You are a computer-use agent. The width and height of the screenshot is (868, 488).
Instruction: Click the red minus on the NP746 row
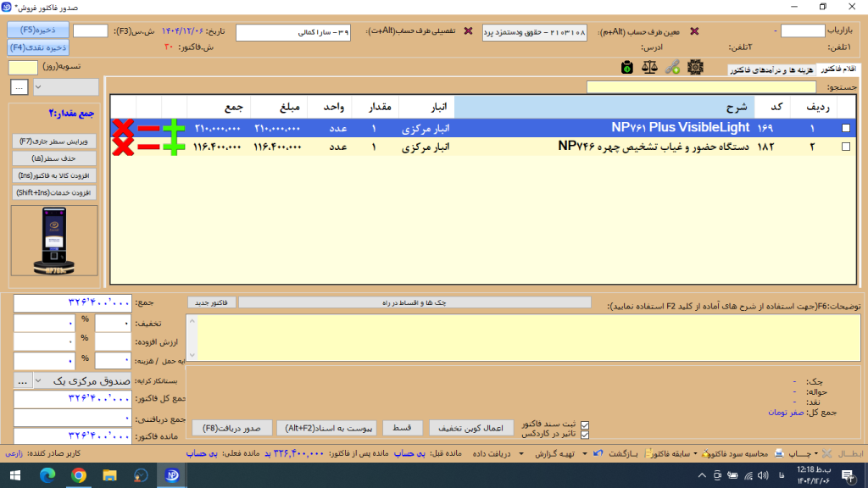149,147
